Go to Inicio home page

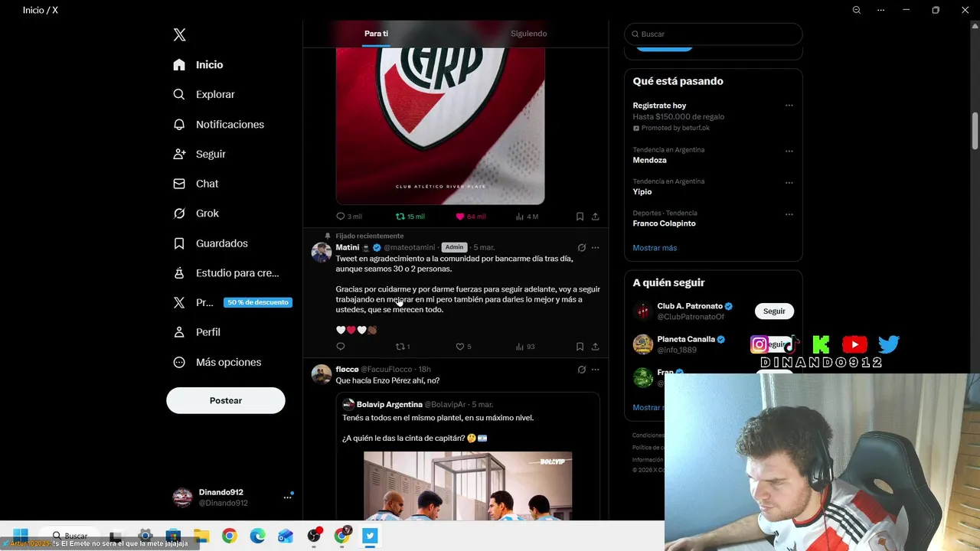tap(198, 65)
